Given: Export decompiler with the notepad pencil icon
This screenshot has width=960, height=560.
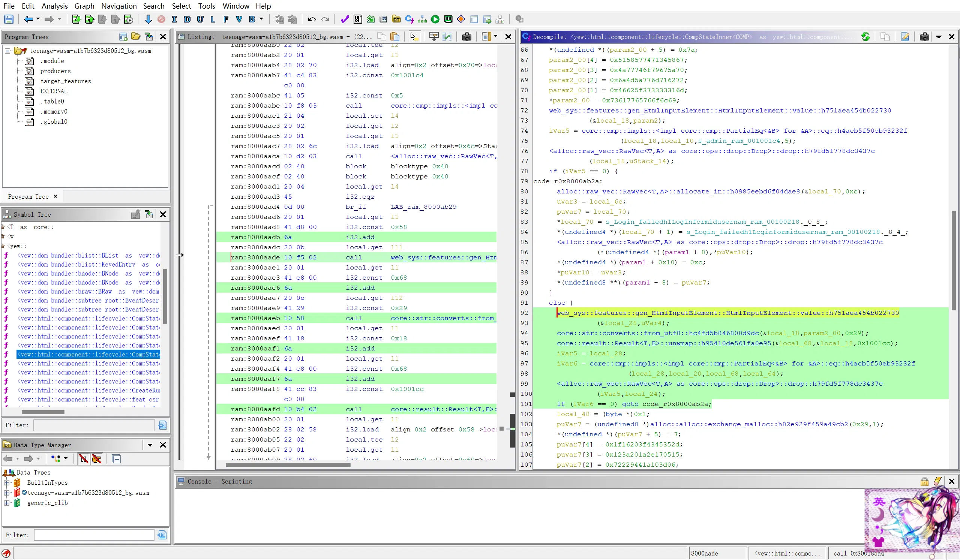Looking at the screenshot, I should (x=905, y=37).
